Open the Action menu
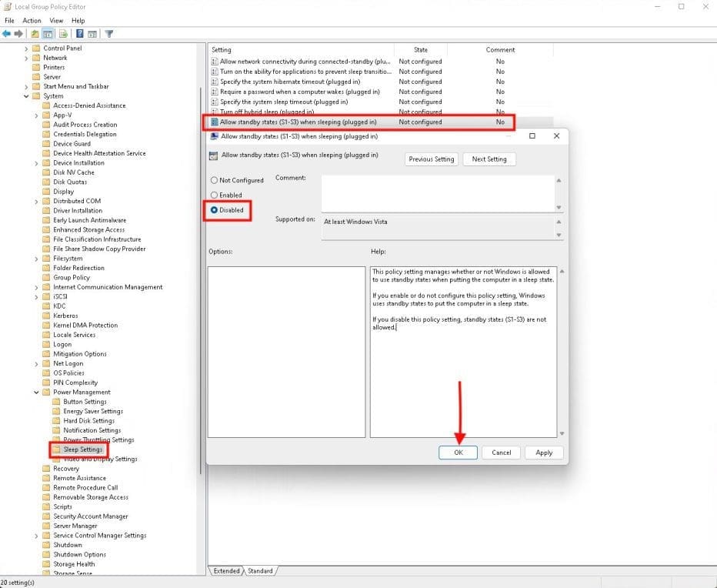Viewport: 717px width, 588px height. click(x=32, y=21)
